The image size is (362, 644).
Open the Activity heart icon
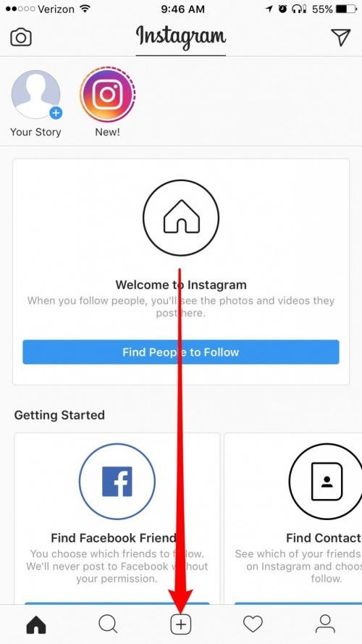coord(253,624)
